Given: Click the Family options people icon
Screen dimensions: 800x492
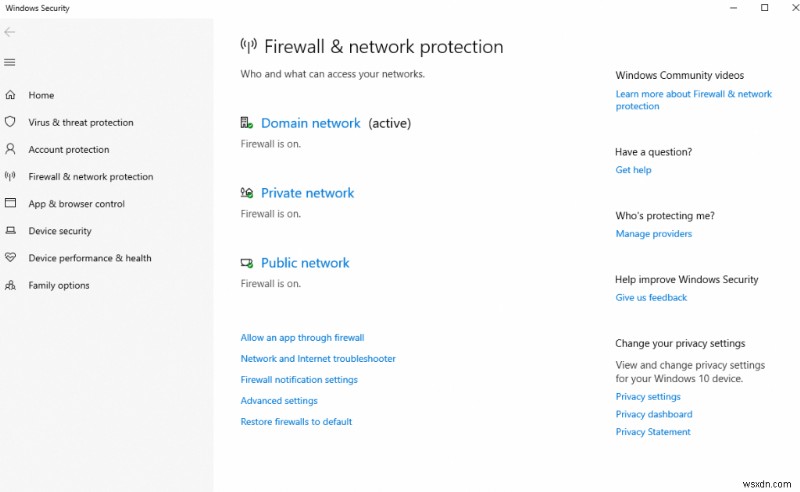Looking at the screenshot, I should click(10, 285).
